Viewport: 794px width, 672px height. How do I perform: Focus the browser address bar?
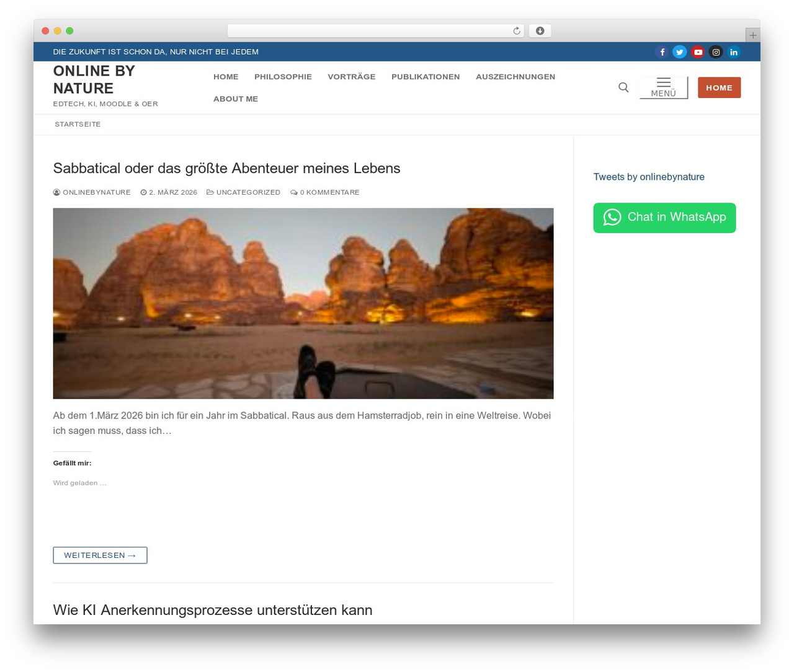click(x=375, y=31)
